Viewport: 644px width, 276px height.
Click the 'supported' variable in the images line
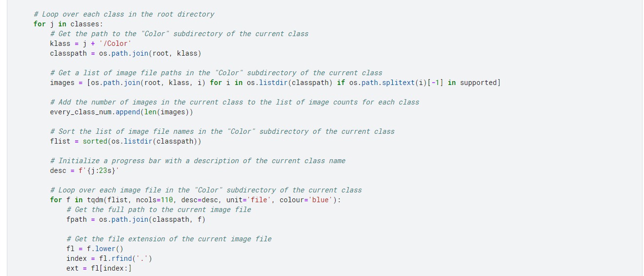(x=479, y=83)
